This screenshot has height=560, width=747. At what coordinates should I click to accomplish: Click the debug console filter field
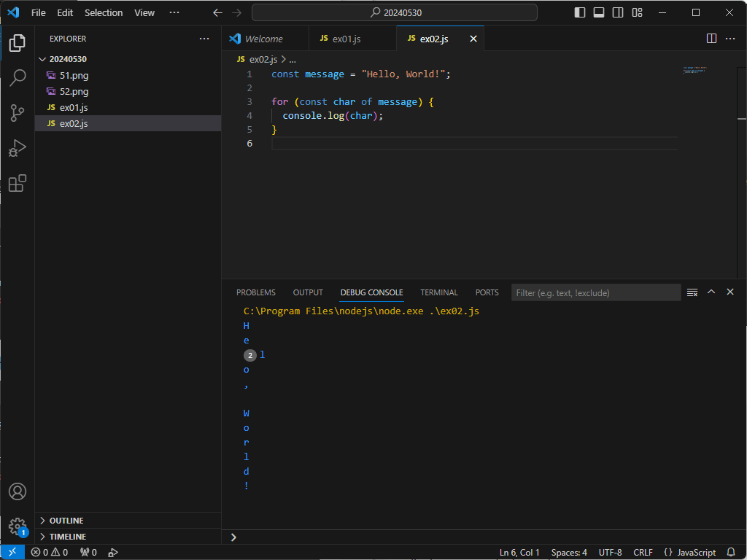click(596, 293)
